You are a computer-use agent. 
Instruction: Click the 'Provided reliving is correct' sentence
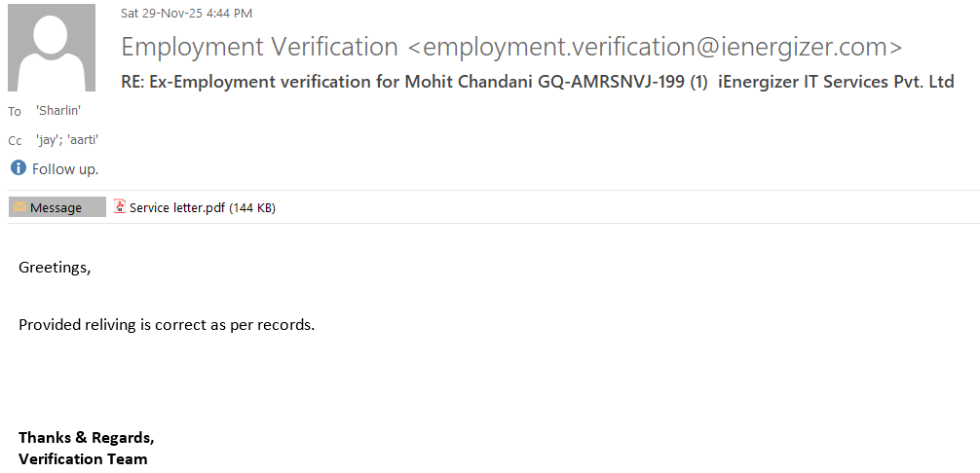pos(167,325)
